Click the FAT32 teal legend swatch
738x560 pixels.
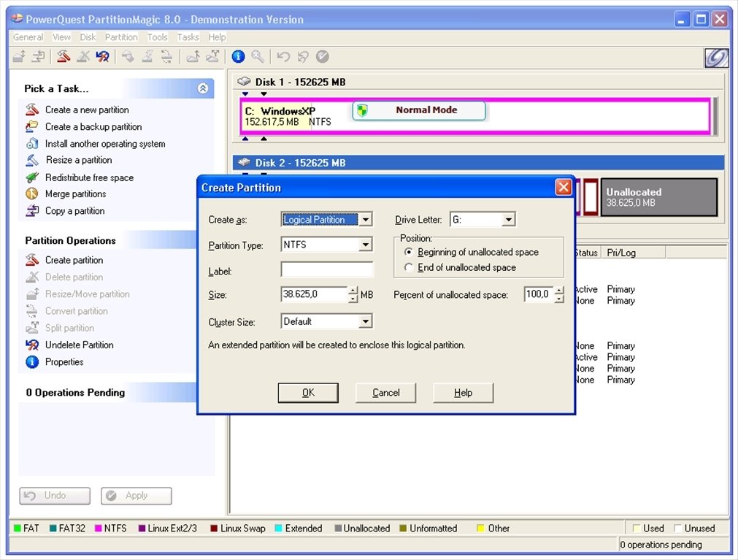[x=53, y=528]
